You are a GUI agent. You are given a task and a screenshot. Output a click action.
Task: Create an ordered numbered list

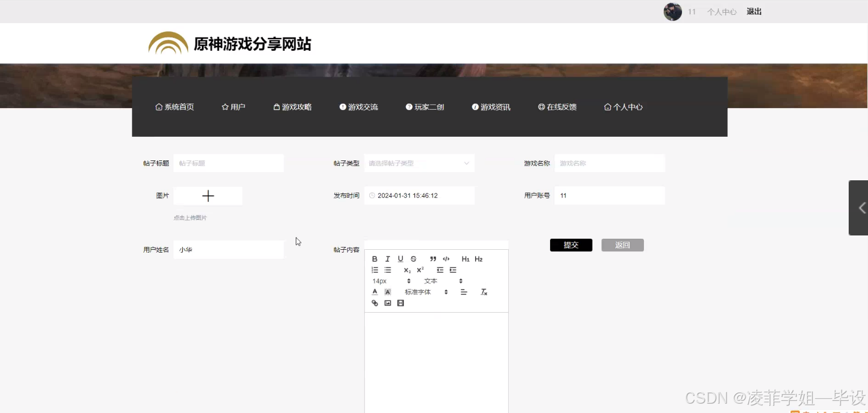375,270
